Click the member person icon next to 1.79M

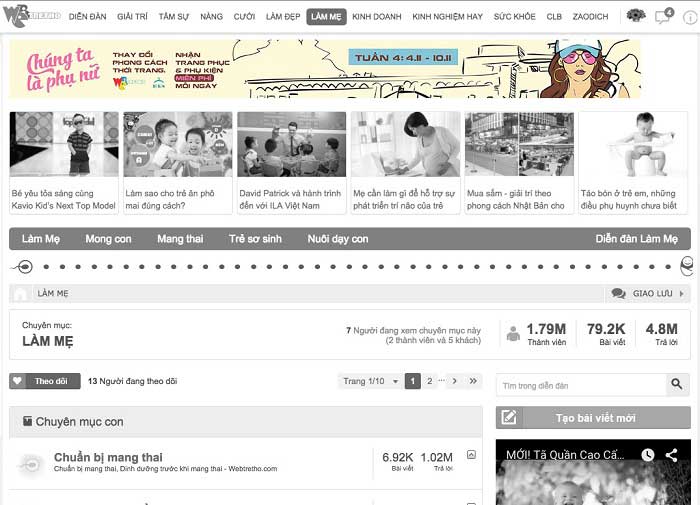[x=513, y=334]
